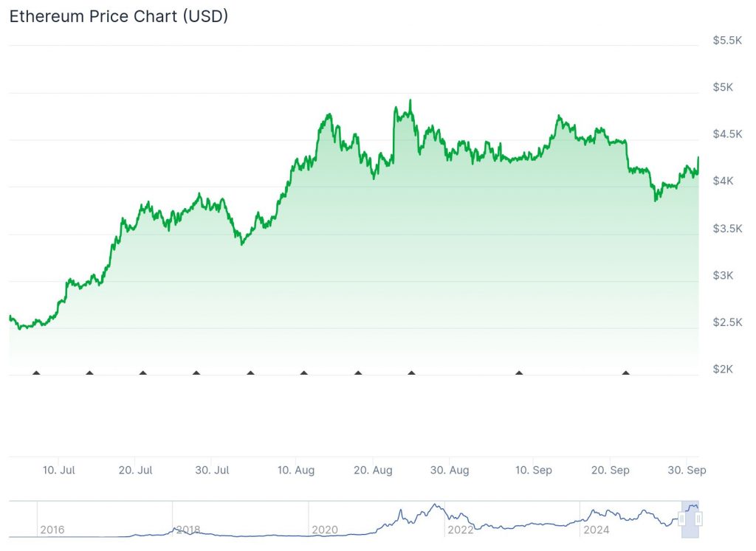Click the last diamond marker near 20. Sep
Viewport: 756px width, 551px height.
pos(626,373)
